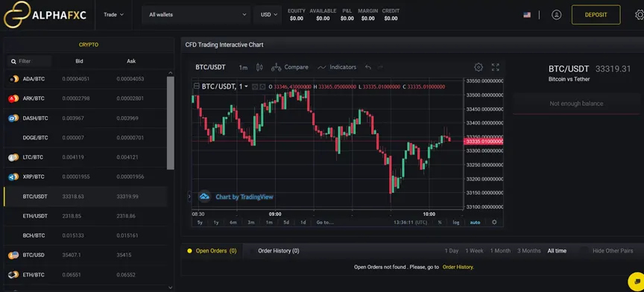Expand the chart's left side panel arrow

point(189,197)
